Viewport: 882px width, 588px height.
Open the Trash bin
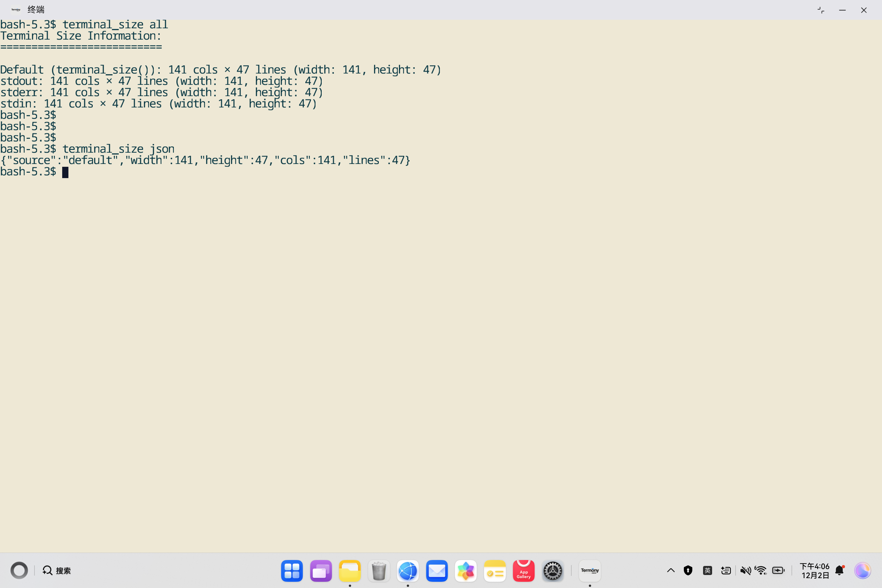[379, 571]
